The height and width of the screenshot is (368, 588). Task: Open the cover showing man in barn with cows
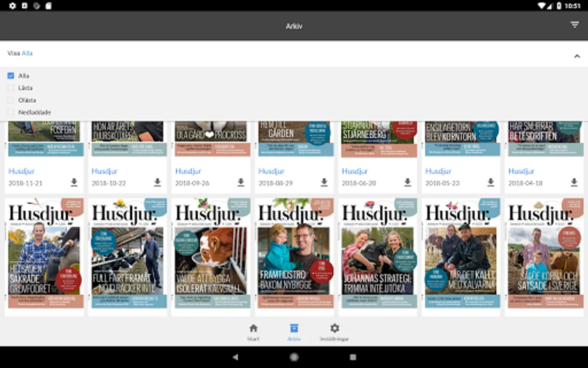127,254
